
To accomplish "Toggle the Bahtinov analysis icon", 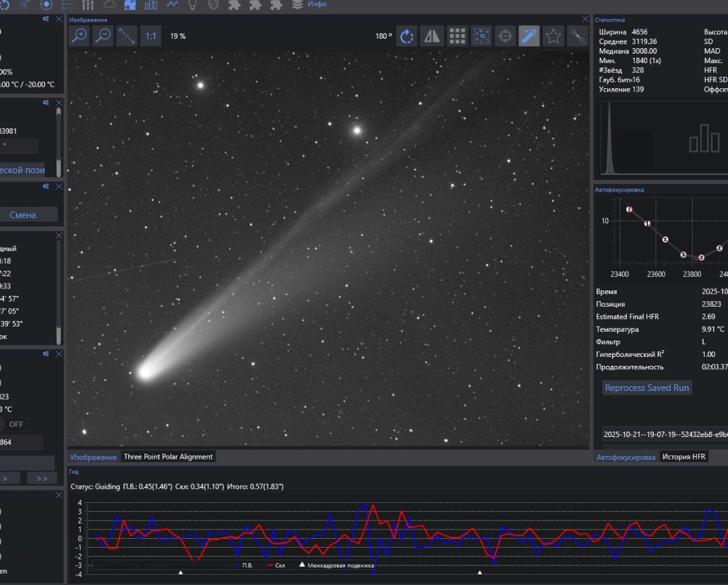I will pyautogui.click(x=578, y=36).
